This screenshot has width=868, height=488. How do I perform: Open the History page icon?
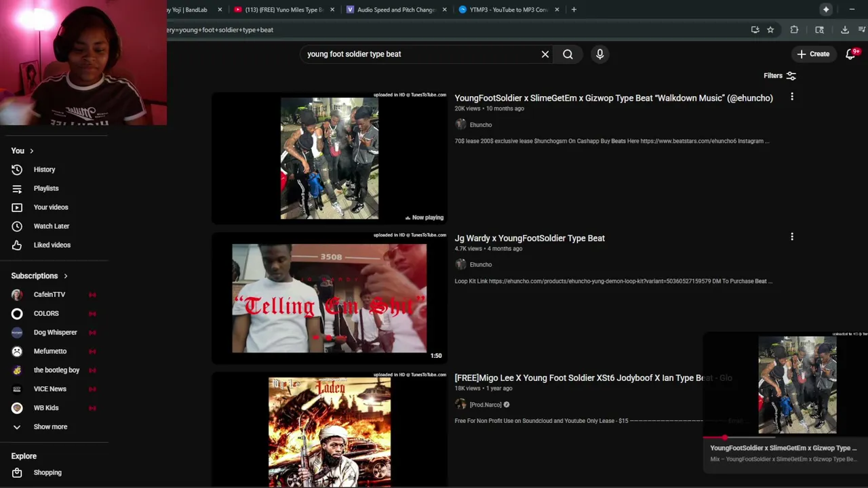point(17,169)
